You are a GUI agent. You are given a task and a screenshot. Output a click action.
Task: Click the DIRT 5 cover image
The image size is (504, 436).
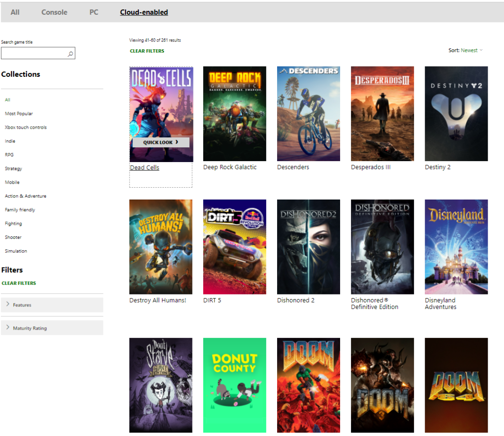[234, 246]
